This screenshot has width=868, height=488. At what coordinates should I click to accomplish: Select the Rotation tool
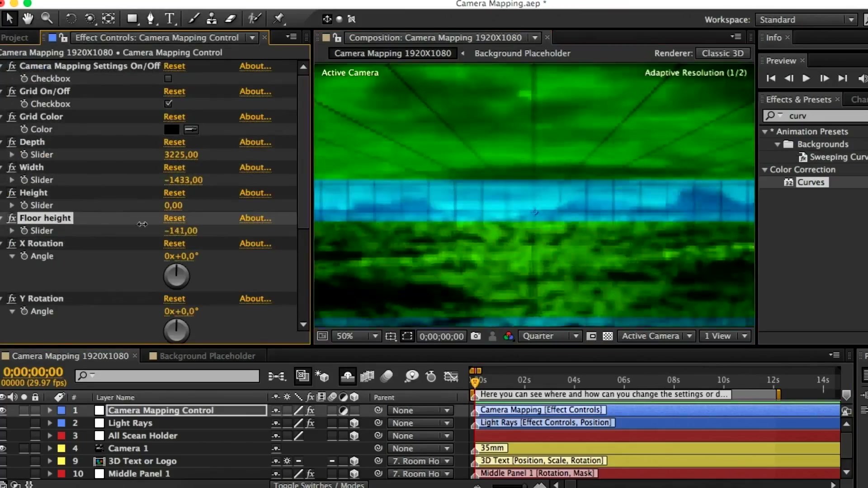[71, 19]
